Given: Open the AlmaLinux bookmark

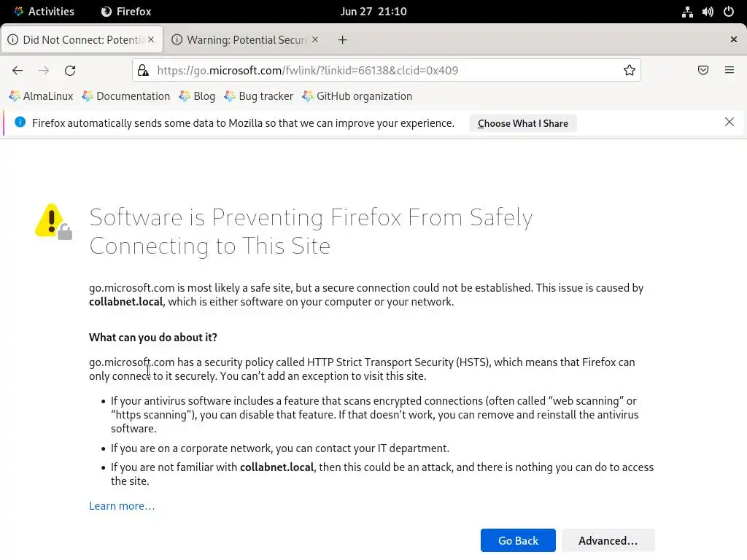Looking at the screenshot, I should click(x=42, y=96).
